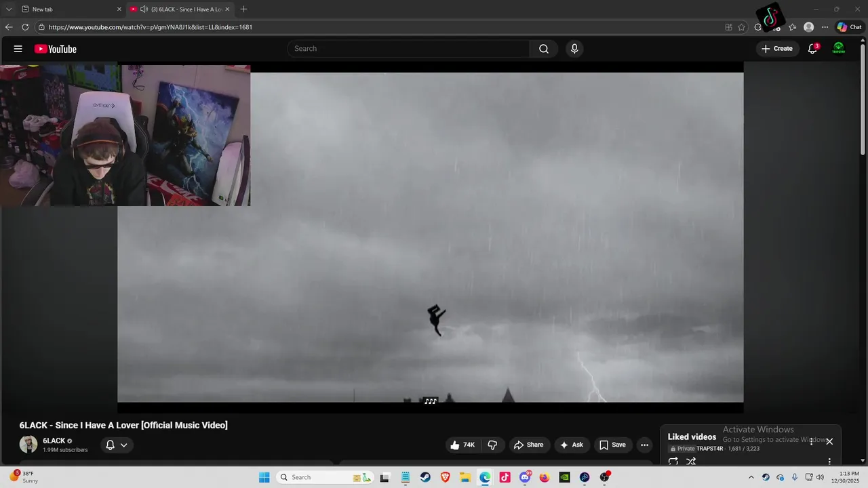Image resolution: width=868 pixels, height=488 pixels.
Task: Close the Liked videos playlist panel
Action: click(x=829, y=441)
